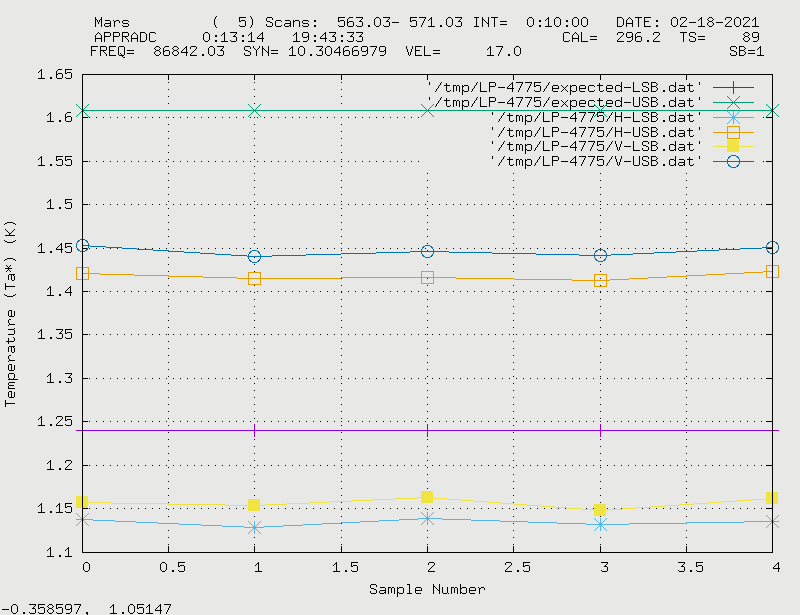Click the yellow filled V-LSB legend marker
The width and height of the screenshot is (800, 615).
point(733,146)
